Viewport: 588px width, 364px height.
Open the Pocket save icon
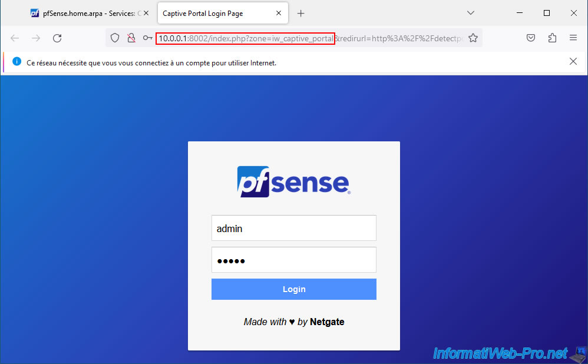pos(531,38)
